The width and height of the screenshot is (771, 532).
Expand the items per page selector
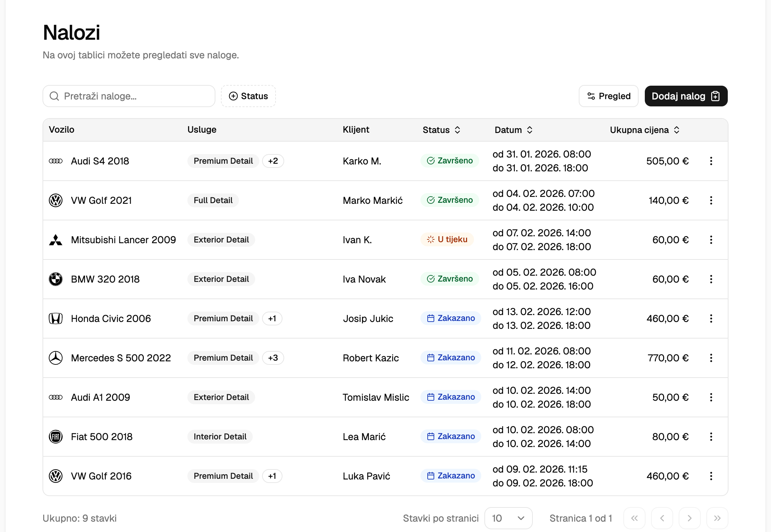pyautogui.click(x=508, y=518)
